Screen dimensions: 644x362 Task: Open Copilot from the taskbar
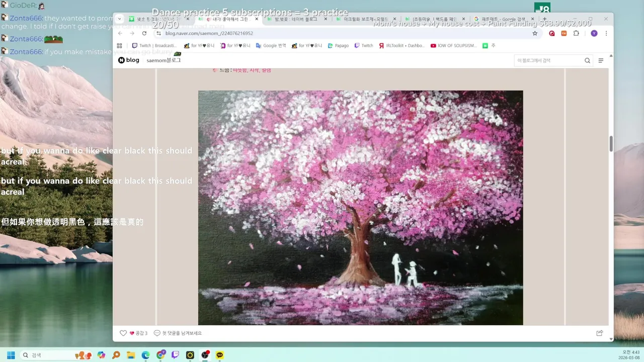click(x=101, y=355)
